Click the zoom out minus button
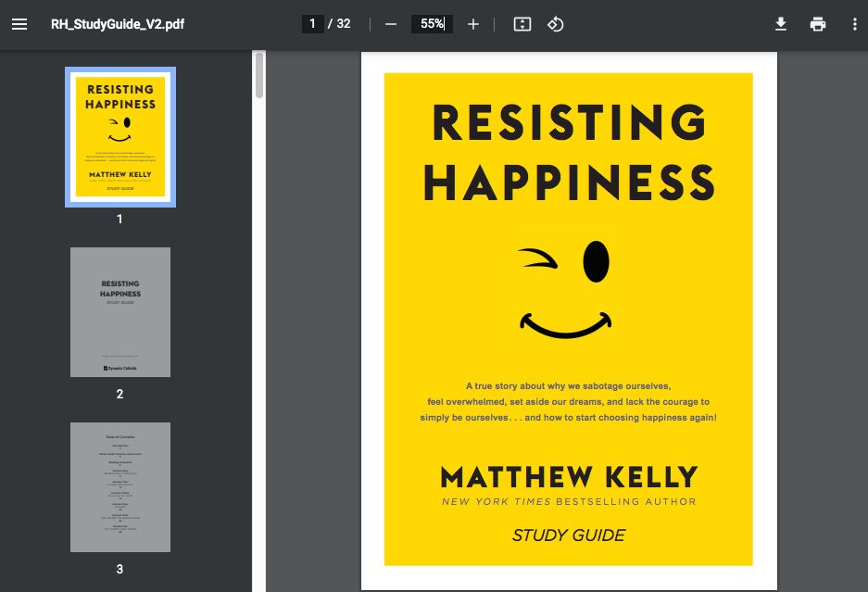Screen dimensions: 868x592 [391, 24]
